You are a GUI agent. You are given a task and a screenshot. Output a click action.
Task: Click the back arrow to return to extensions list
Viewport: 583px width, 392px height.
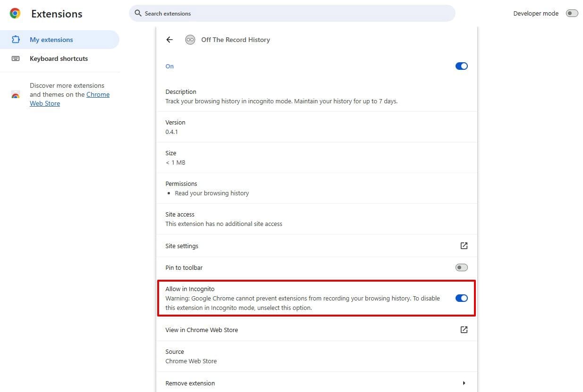[x=169, y=40]
